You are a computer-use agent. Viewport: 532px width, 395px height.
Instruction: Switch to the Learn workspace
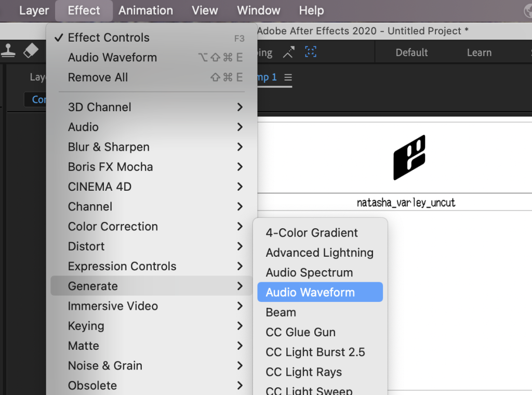(x=479, y=52)
